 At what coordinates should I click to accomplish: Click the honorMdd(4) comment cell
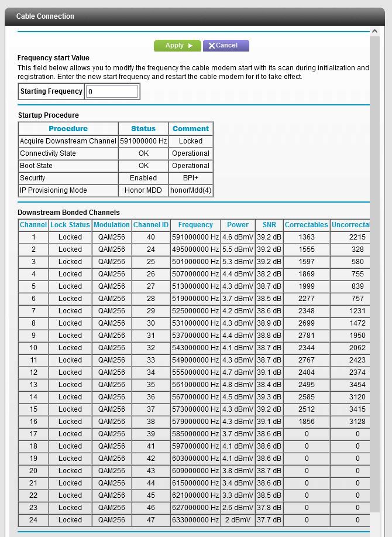tap(191, 190)
